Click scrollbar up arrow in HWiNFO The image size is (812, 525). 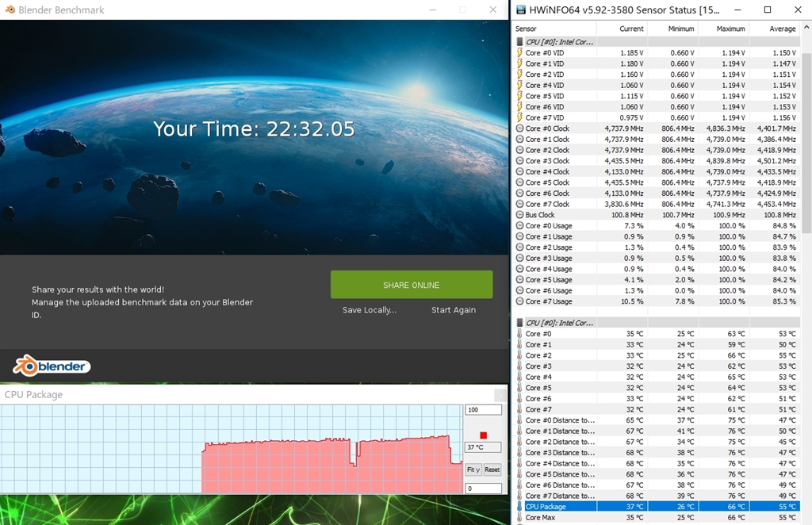806,29
